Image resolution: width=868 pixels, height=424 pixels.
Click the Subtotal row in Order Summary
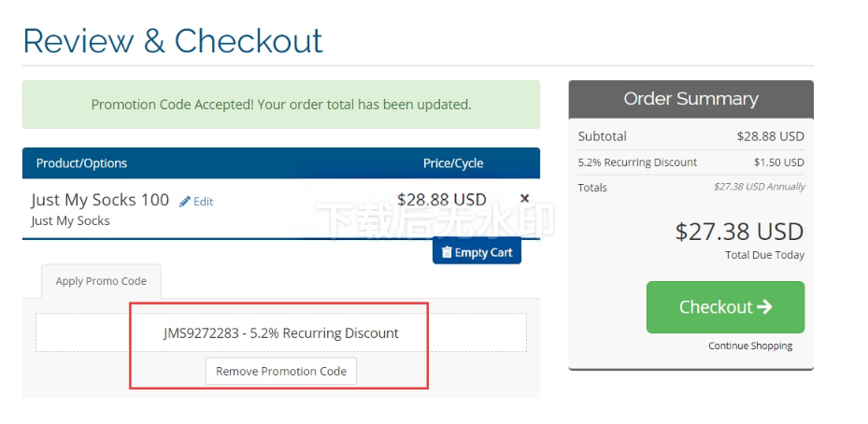[x=690, y=136]
